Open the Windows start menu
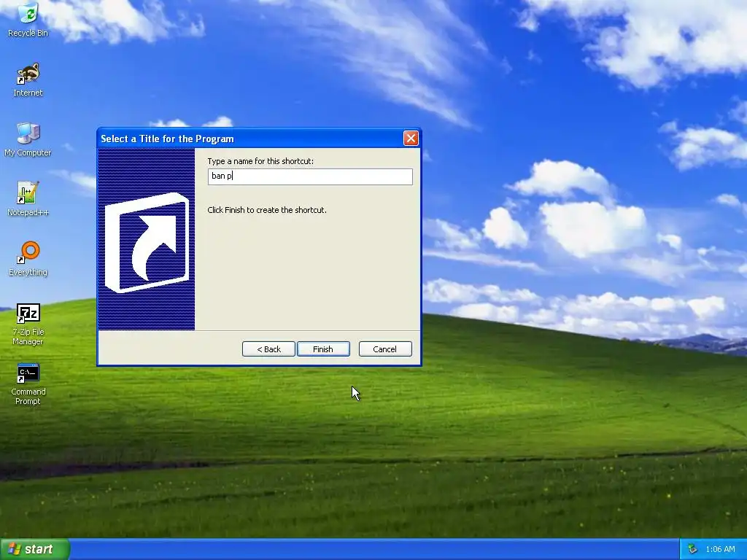Viewport: 747px width, 560px height. pos(34,549)
